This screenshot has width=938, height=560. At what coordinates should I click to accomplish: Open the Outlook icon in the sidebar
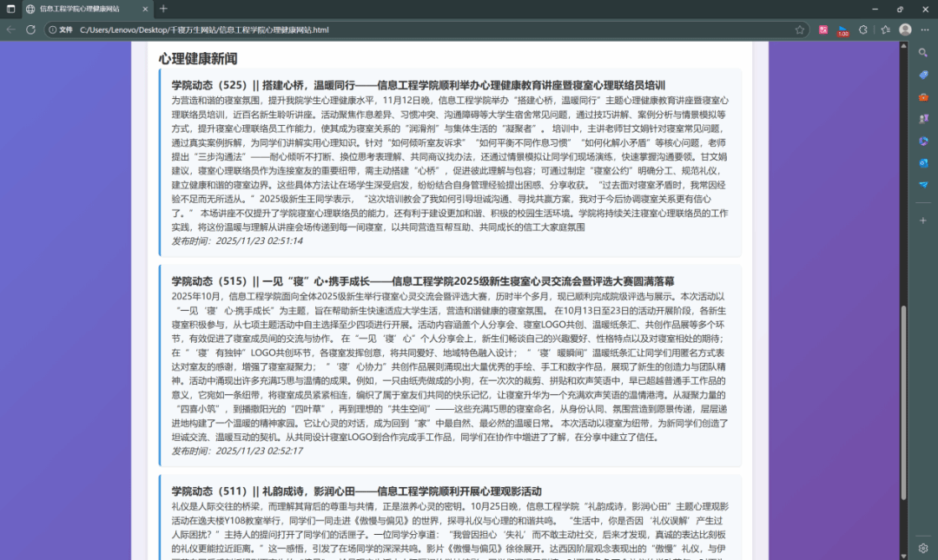[x=923, y=162]
